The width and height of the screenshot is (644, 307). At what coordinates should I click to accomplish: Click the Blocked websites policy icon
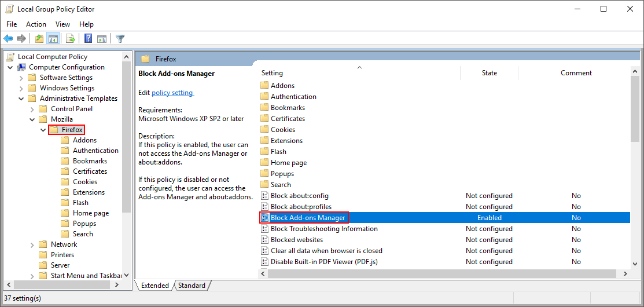coord(265,240)
